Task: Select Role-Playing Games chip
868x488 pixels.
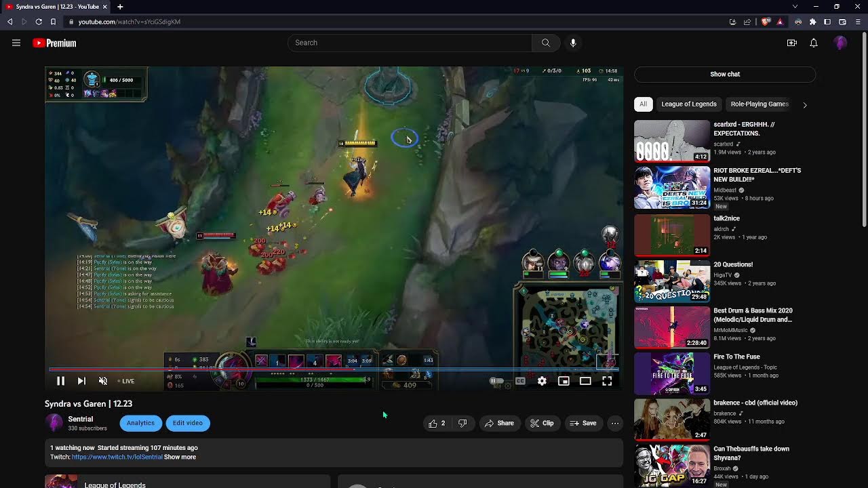Action: 759,104
